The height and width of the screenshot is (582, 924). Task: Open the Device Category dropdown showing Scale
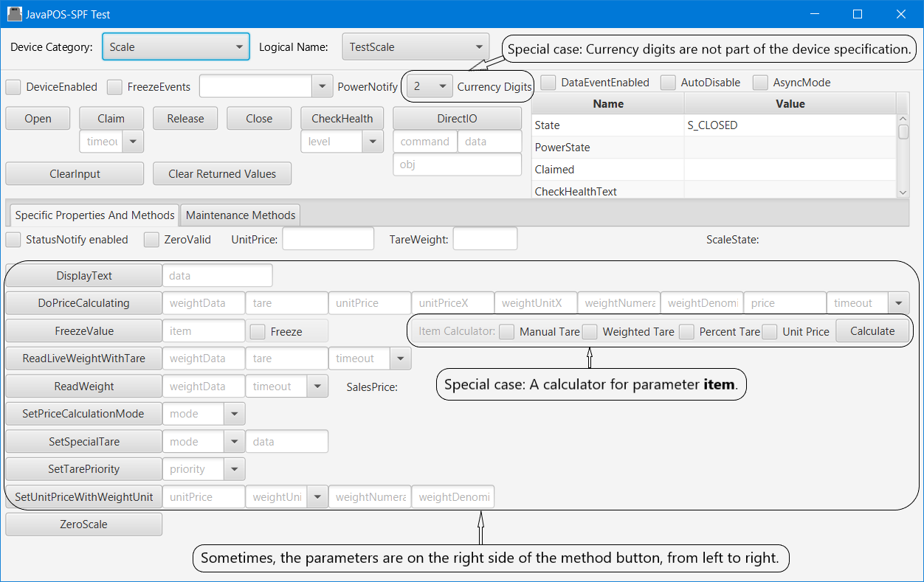pos(176,46)
